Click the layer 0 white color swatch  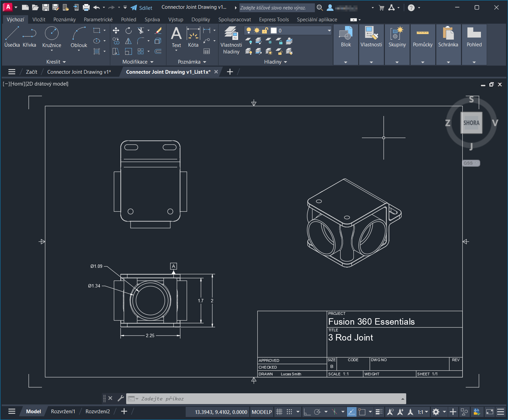point(274,30)
